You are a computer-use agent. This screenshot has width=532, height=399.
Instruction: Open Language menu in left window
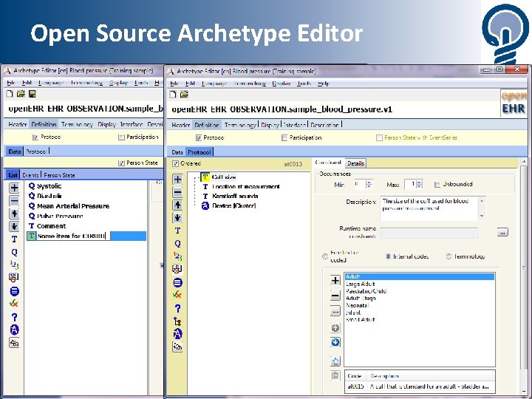tap(51, 83)
